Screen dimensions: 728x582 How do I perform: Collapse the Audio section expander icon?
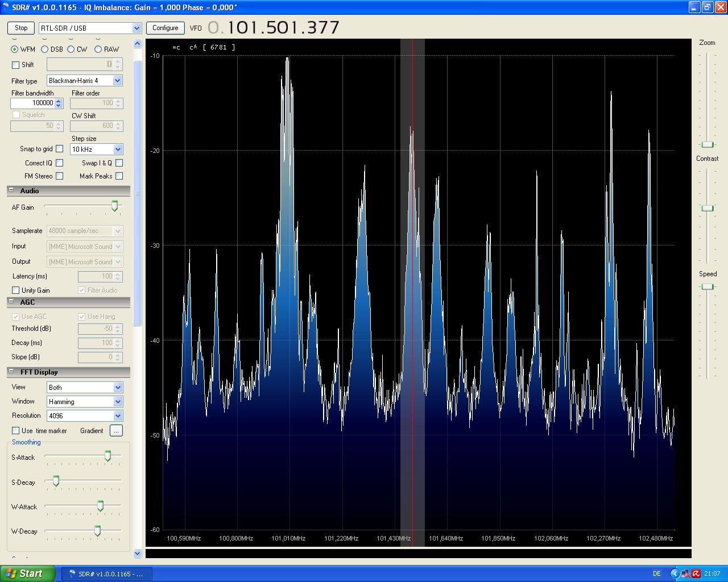(x=11, y=190)
